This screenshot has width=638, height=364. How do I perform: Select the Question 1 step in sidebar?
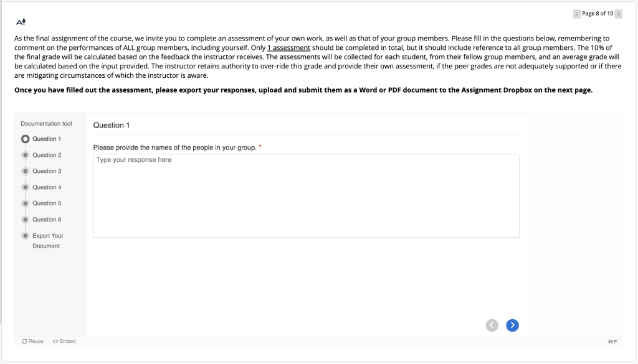point(46,139)
